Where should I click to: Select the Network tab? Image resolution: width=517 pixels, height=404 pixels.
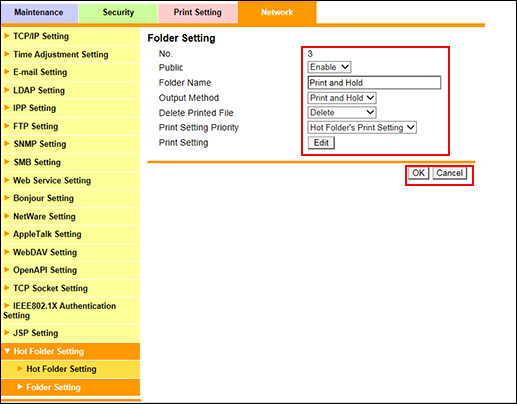pos(277,12)
